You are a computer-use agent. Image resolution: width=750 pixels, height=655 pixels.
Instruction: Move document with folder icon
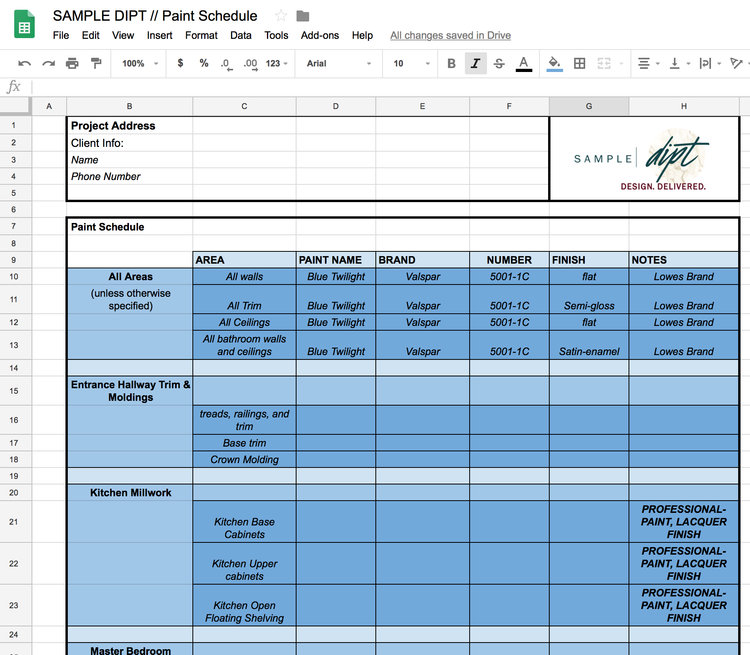click(x=303, y=16)
